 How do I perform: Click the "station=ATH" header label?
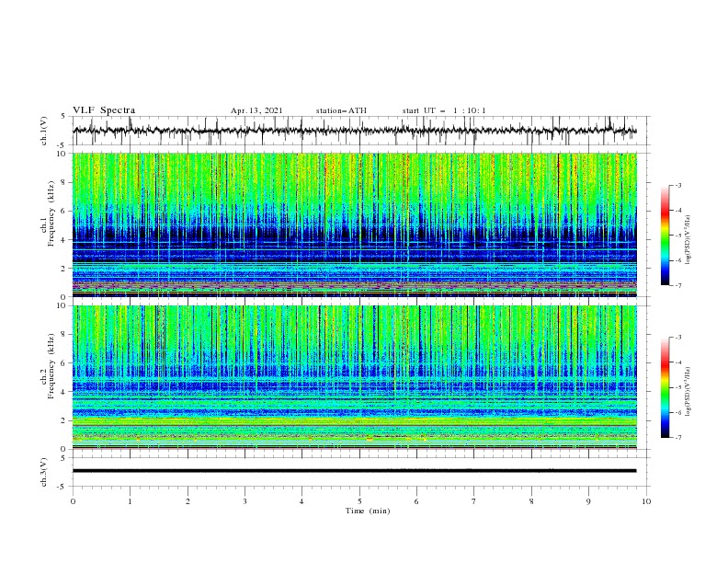point(341,110)
